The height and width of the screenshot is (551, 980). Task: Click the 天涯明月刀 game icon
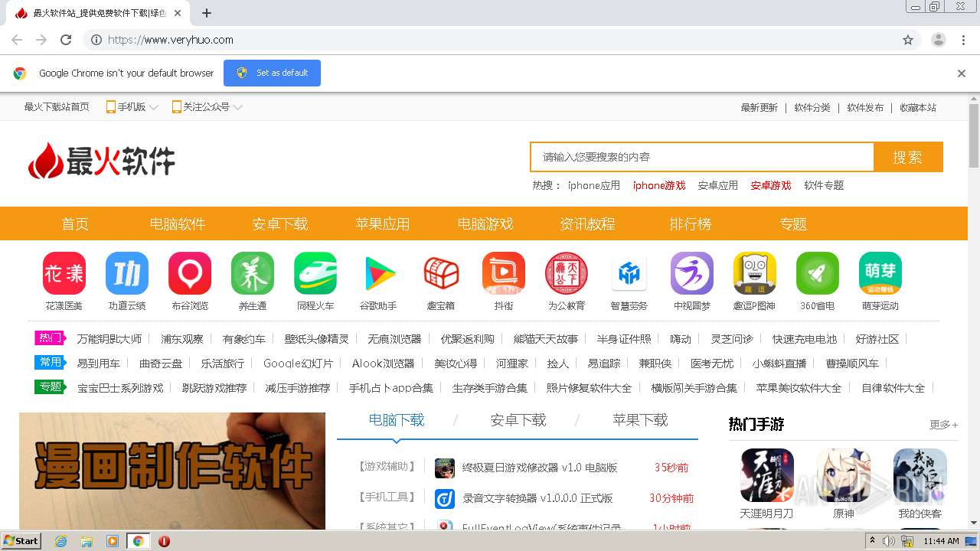[767, 475]
